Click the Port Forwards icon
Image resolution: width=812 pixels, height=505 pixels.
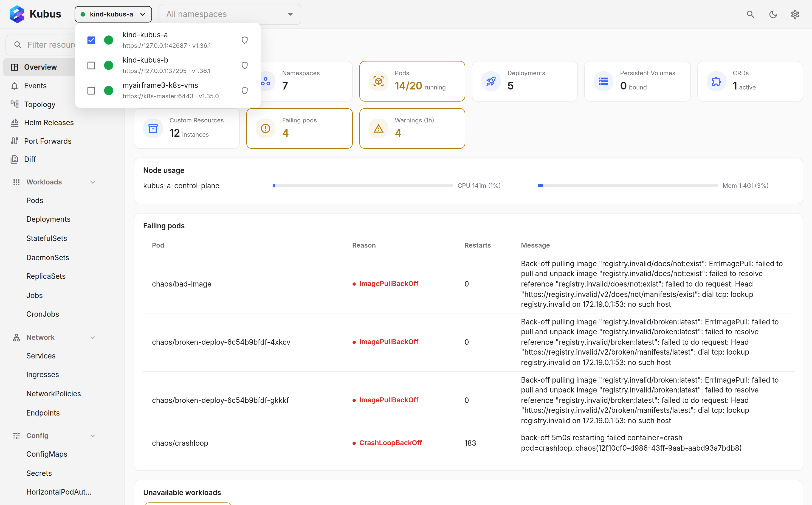coord(14,141)
